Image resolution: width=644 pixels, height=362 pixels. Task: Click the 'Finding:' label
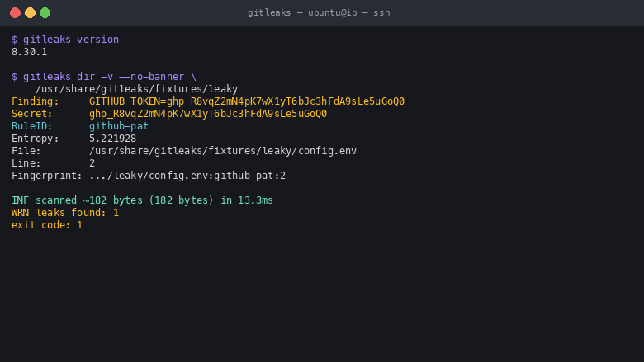(36, 101)
